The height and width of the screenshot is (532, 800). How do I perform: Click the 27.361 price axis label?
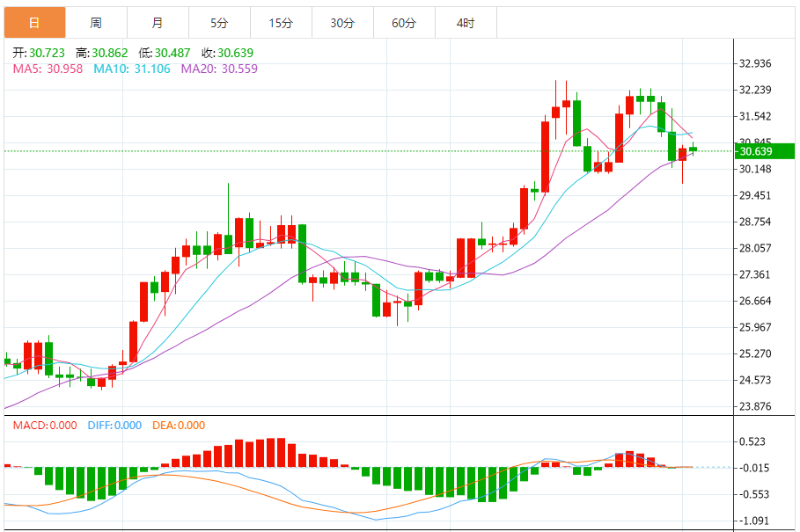(x=755, y=274)
